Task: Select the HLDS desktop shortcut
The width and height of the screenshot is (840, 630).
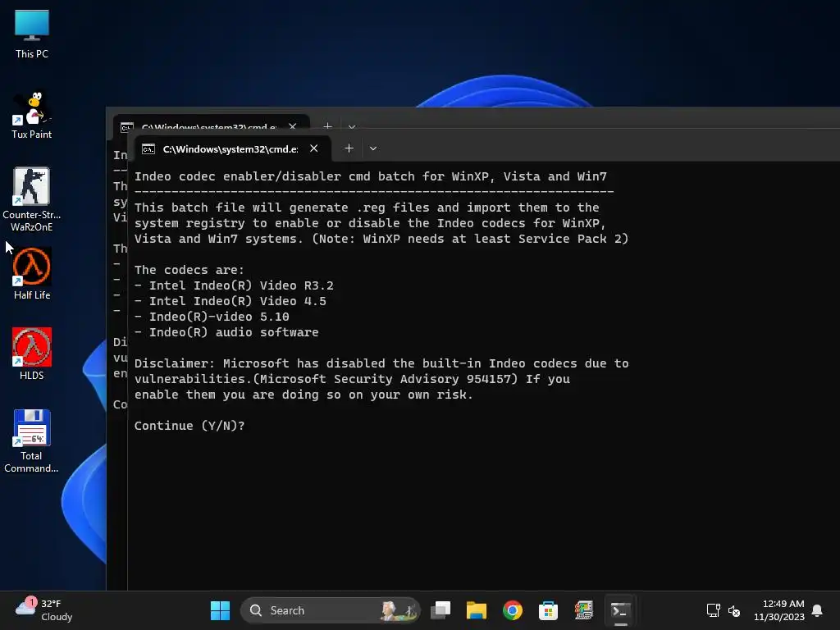Action: pos(32,354)
